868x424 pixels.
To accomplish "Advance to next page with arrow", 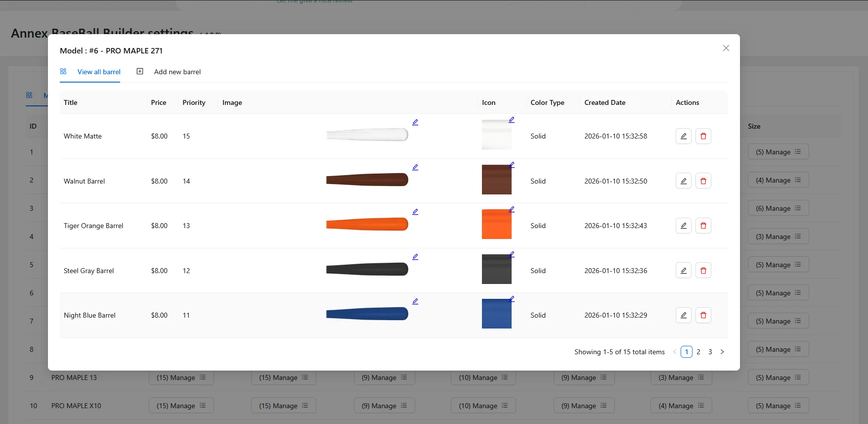I will coord(722,352).
